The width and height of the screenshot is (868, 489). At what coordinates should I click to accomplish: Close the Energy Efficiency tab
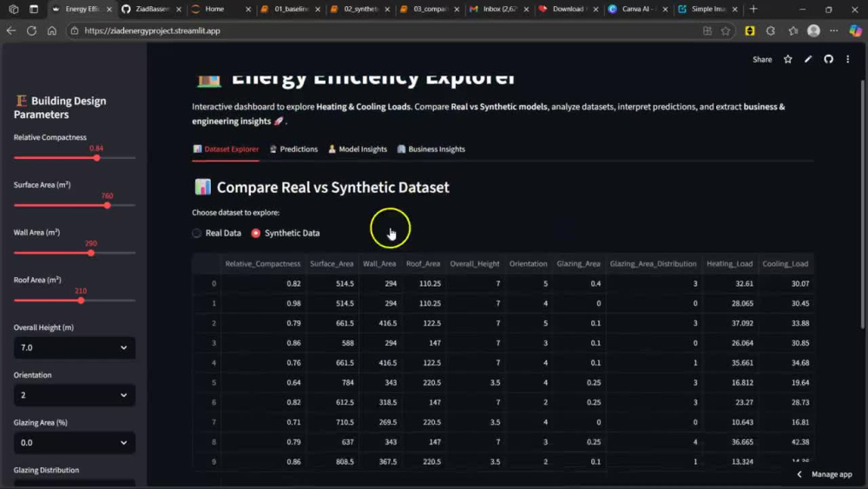109,10
